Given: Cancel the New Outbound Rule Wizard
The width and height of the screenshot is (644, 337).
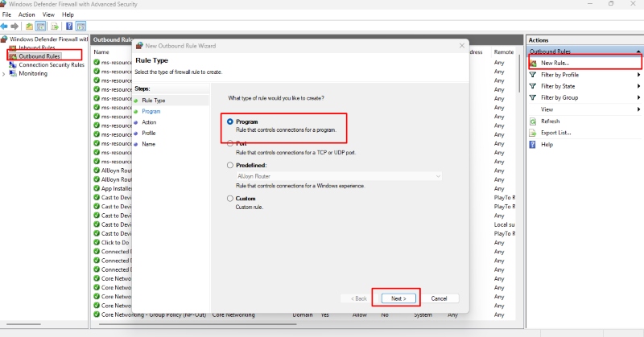Looking at the screenshot, I should click(x=439, y=298).
